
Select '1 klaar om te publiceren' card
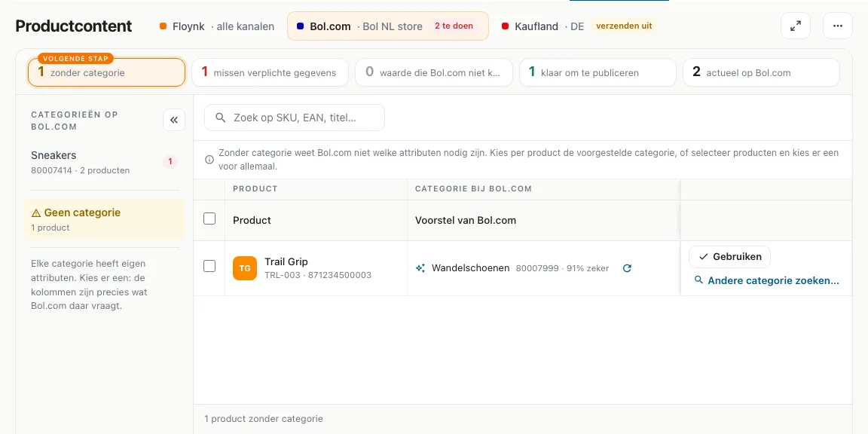coord(598,72)
